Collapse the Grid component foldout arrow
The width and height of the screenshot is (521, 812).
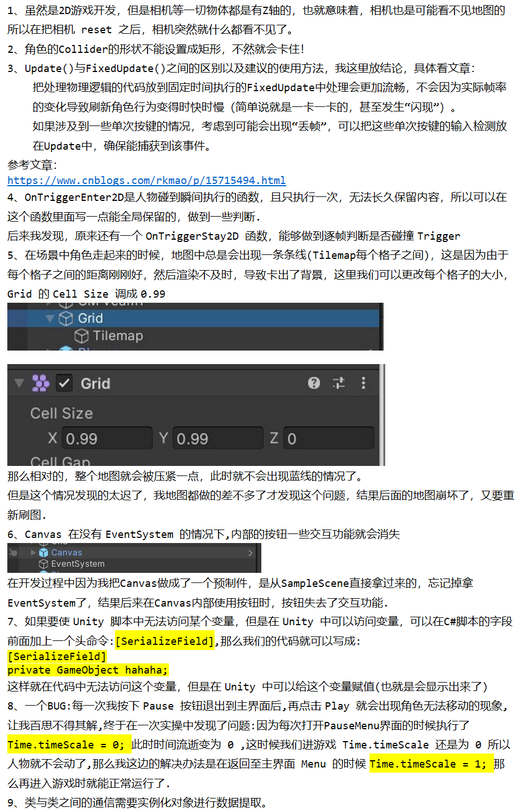pos(19,383)
